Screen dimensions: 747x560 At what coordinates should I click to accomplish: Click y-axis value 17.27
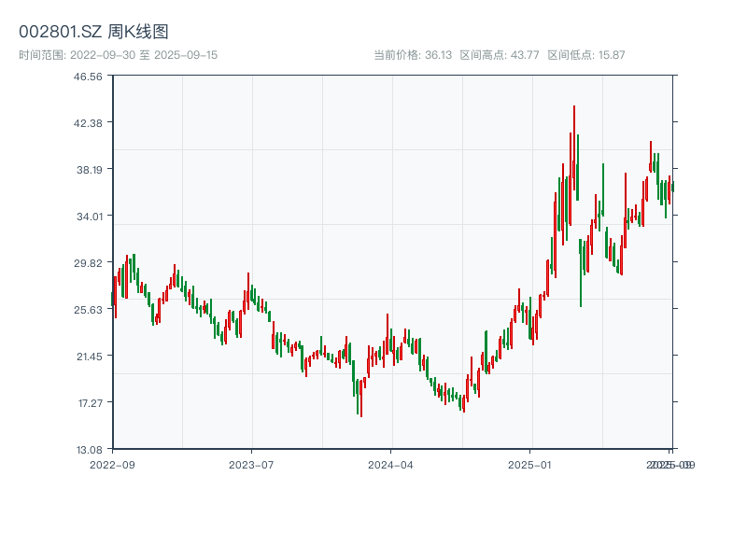pos(91,403)
